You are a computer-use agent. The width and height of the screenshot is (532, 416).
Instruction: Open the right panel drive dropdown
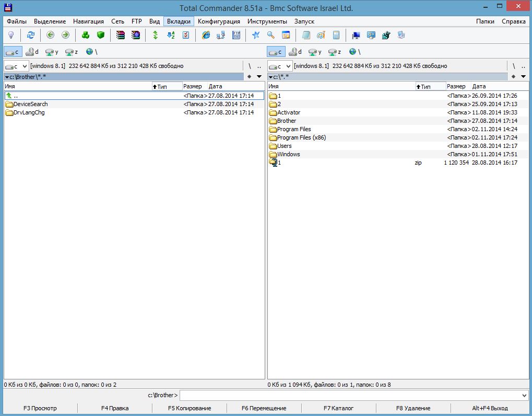pos(280,66)
